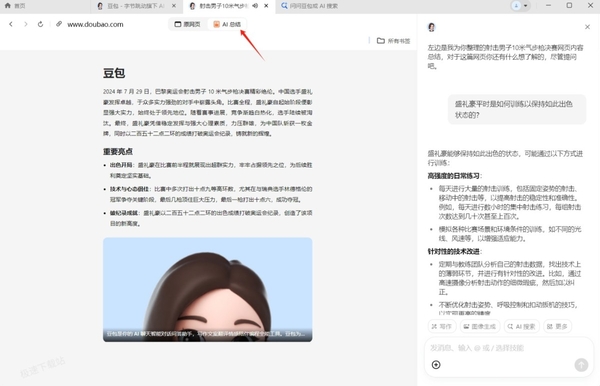Click the link icon beside www.doubao.com

coord(59,24)
